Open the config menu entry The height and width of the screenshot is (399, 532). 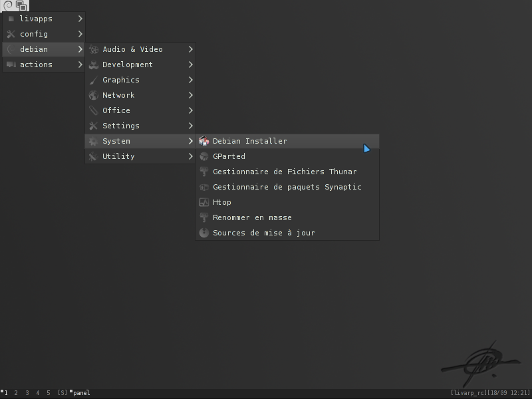point(44,34)
